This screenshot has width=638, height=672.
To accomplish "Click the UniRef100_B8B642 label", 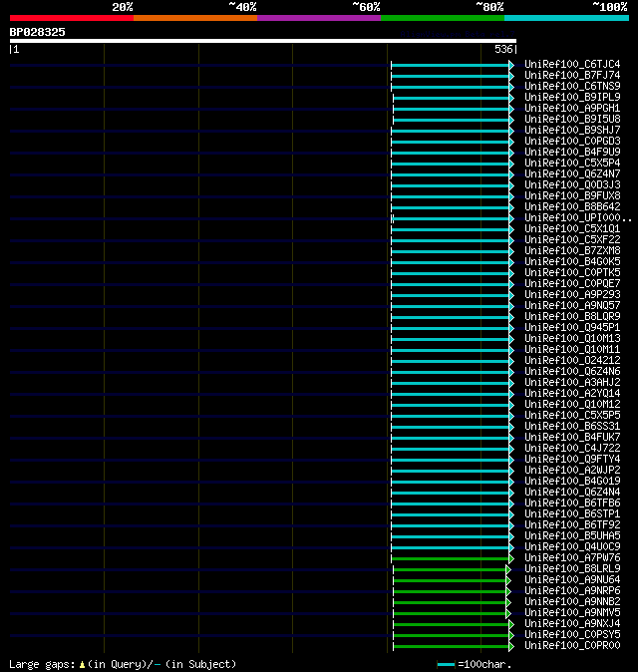I will 572,207.
